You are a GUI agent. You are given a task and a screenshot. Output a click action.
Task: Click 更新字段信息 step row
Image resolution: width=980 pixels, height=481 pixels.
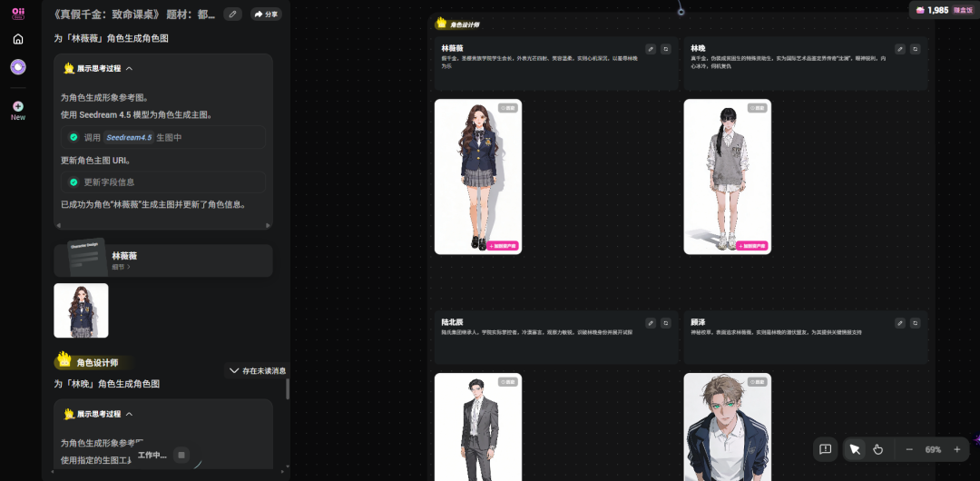tap(163, 182)
